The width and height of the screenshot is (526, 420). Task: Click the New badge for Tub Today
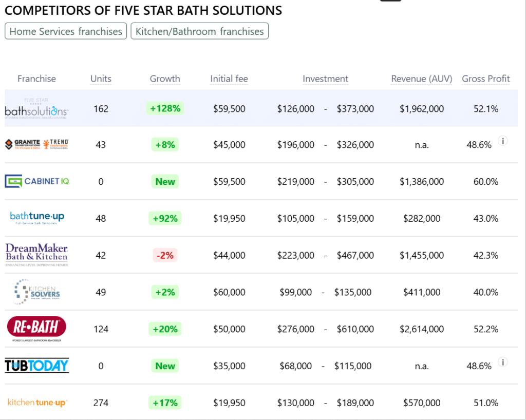coord(165,366)
